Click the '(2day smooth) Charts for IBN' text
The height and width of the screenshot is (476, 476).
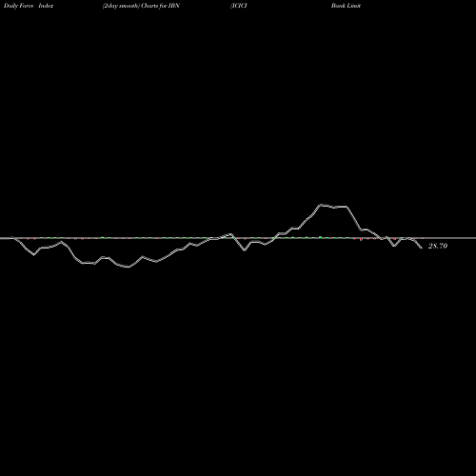click(x=141, y=6)
